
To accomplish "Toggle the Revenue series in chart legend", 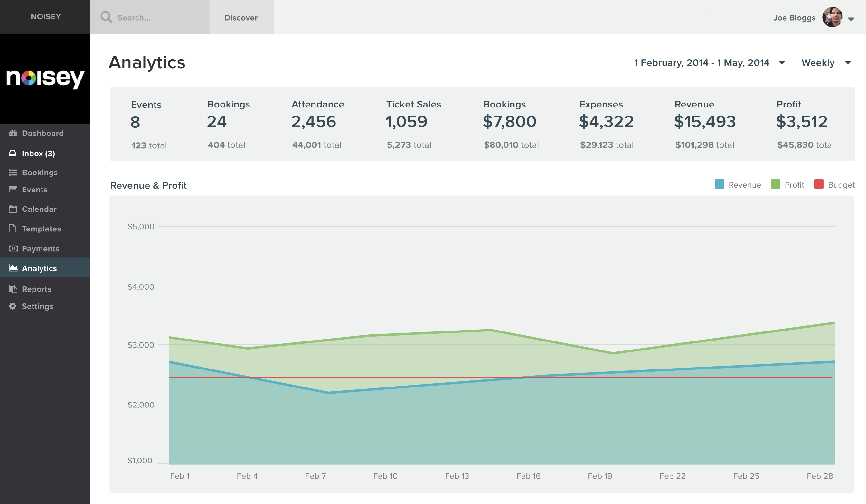I will pos(744,185).
